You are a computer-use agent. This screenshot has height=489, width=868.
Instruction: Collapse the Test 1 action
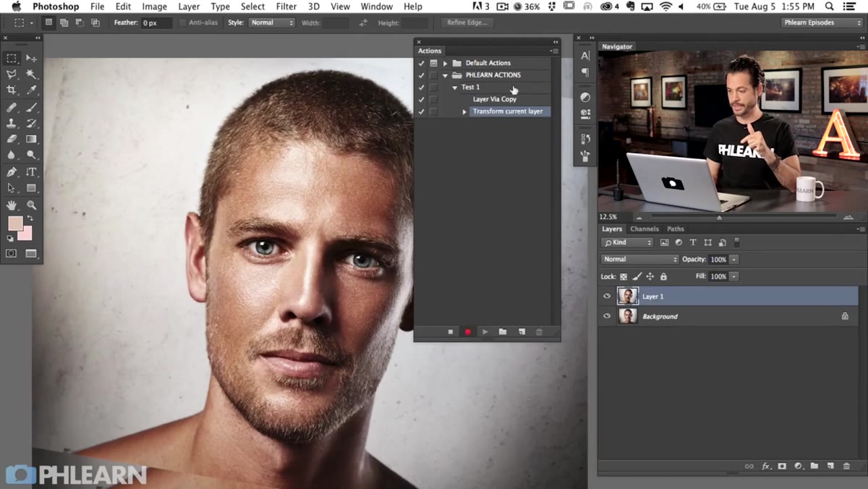pyautogui.click(x=455, y=88)
